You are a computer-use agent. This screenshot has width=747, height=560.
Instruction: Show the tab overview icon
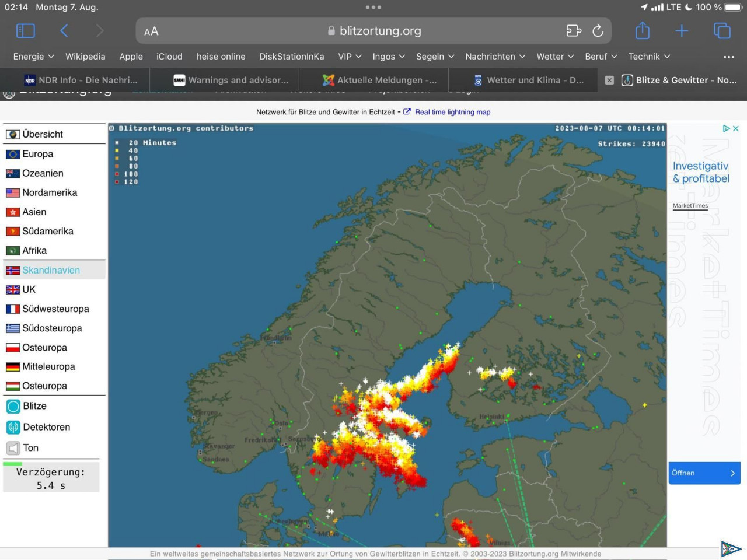pos(722,31)
